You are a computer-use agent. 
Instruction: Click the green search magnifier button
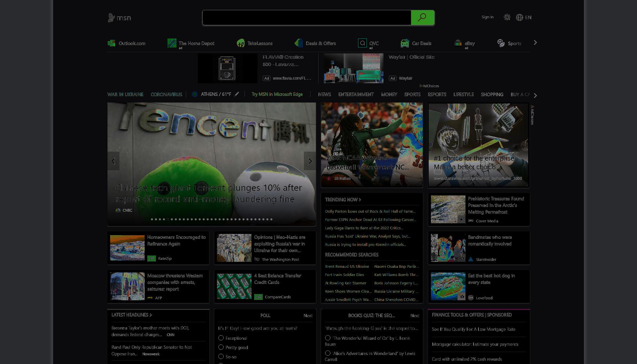[x=422, y=17]
